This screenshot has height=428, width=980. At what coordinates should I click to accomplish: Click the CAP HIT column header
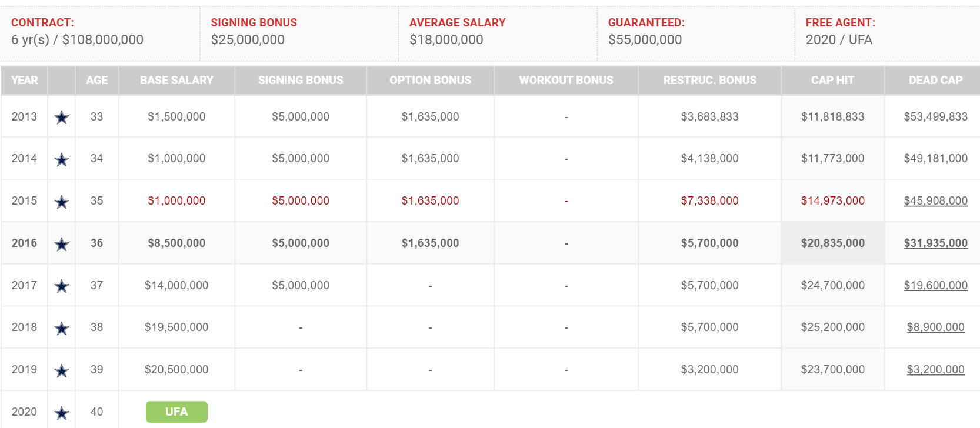[832, 81]
